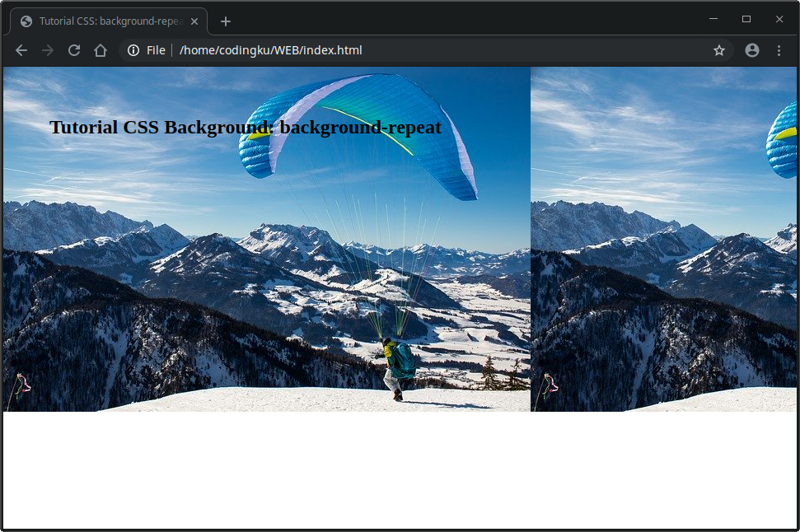Viewport: 800px width, 532px height.
Task: Click the Tutorial CSS Background heading text
Action: pyautogui.click(x=246, y=128)
